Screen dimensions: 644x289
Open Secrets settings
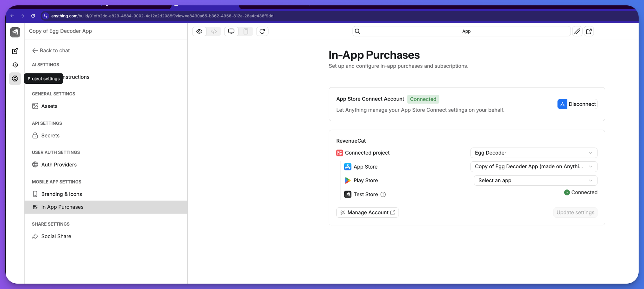click(106, 136)
